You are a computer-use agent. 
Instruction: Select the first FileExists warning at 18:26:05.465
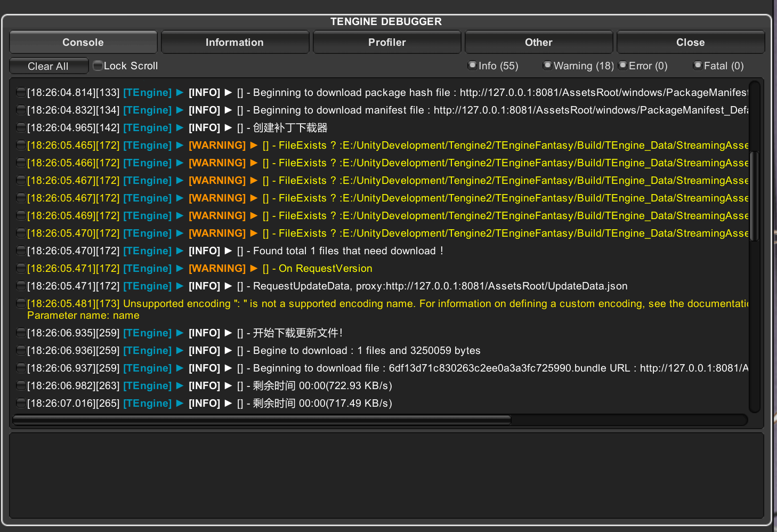(x=373, y=146)
